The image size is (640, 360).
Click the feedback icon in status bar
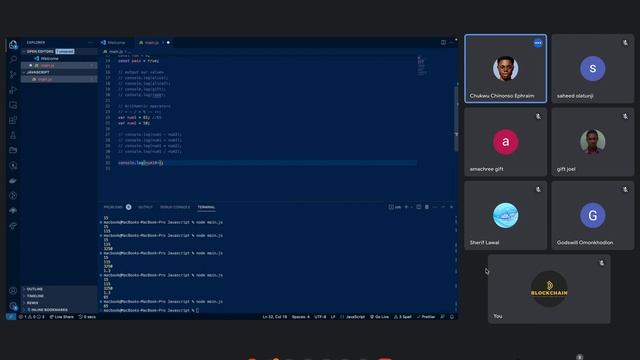tap(443, 317)
